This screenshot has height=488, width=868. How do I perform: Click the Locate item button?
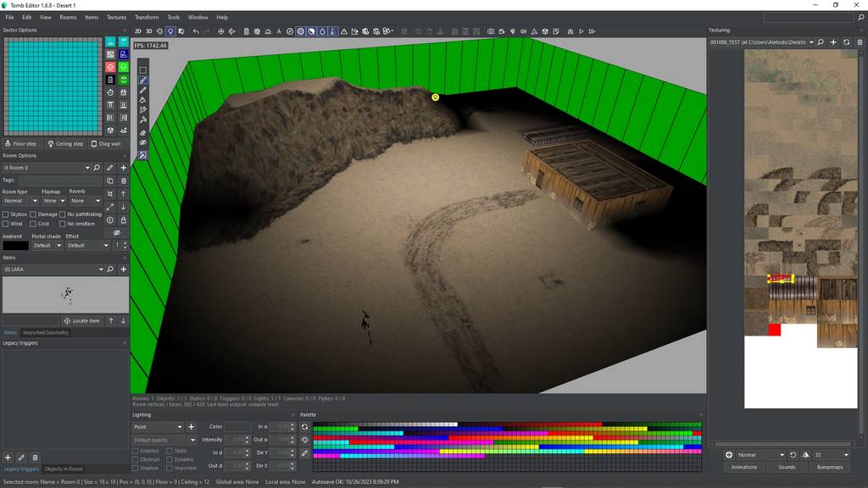point(82,321)
